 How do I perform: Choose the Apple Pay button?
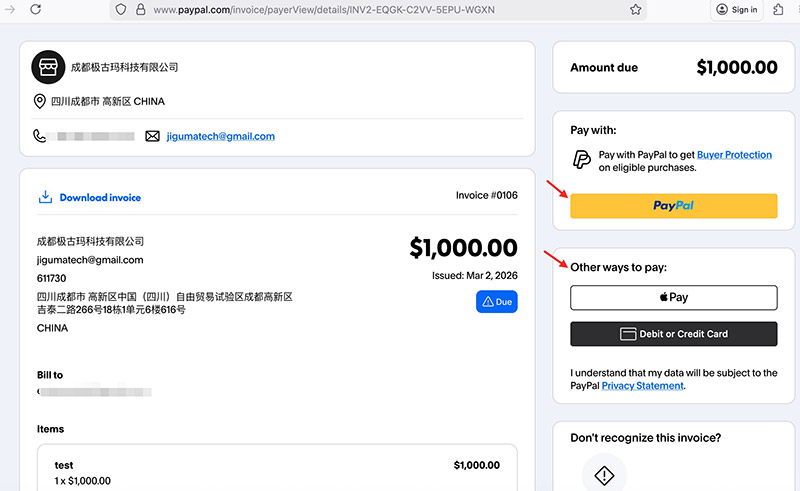click(673, 297)
